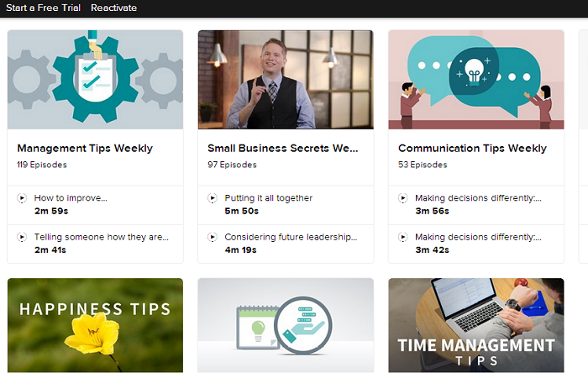
Task: Open the Happiness Tips flower thumbnail
Action: point(95,325)
